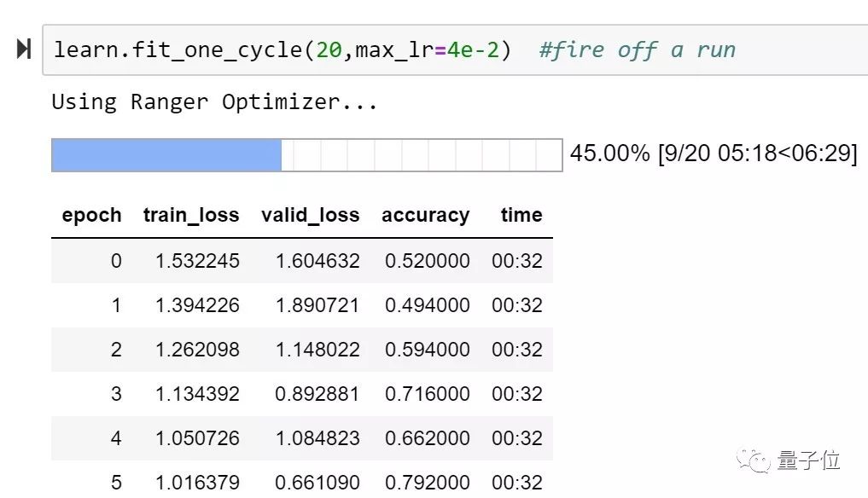Viewport: 868px width, 498px height.
Task: Click the 量子位 watermark text
Action: point(808,460)
